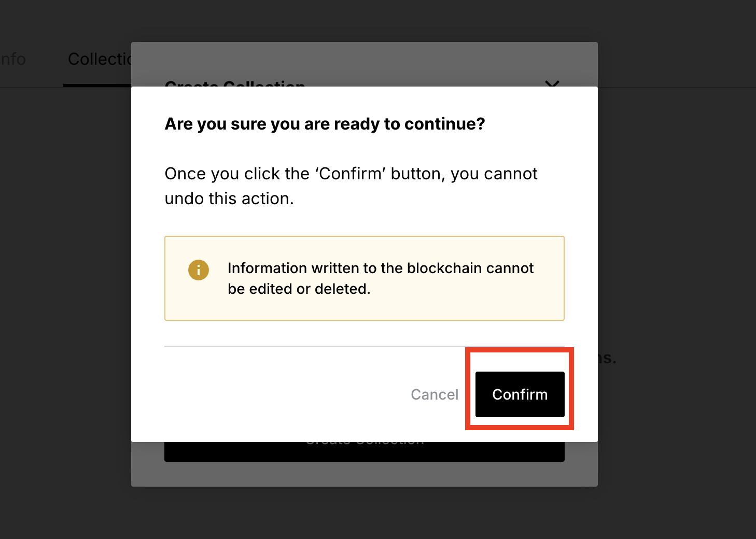Close the Create Collection dialog with X
This screenshot has width=756, height=539.
[x=552, y=83]
